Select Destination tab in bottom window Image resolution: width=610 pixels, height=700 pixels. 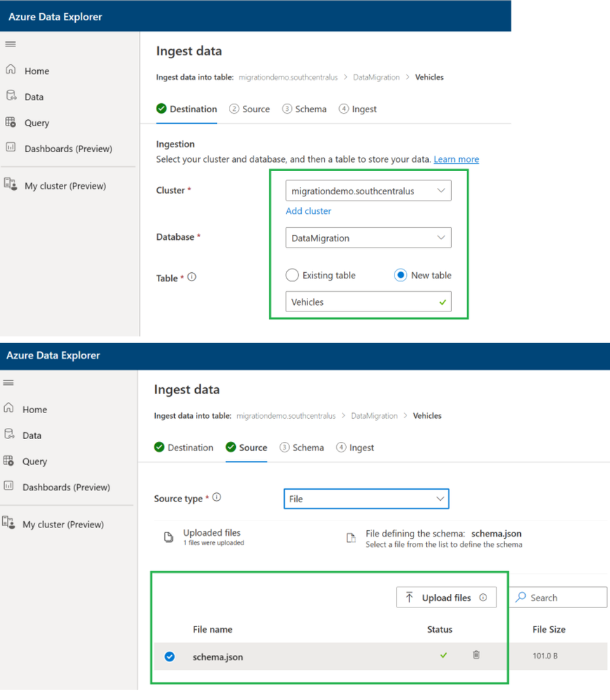coord(184,447)
